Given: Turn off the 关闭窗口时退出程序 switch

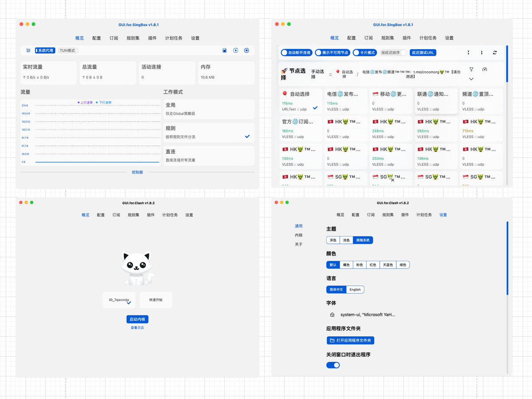Looking at the screenshot, I should 333,365.
